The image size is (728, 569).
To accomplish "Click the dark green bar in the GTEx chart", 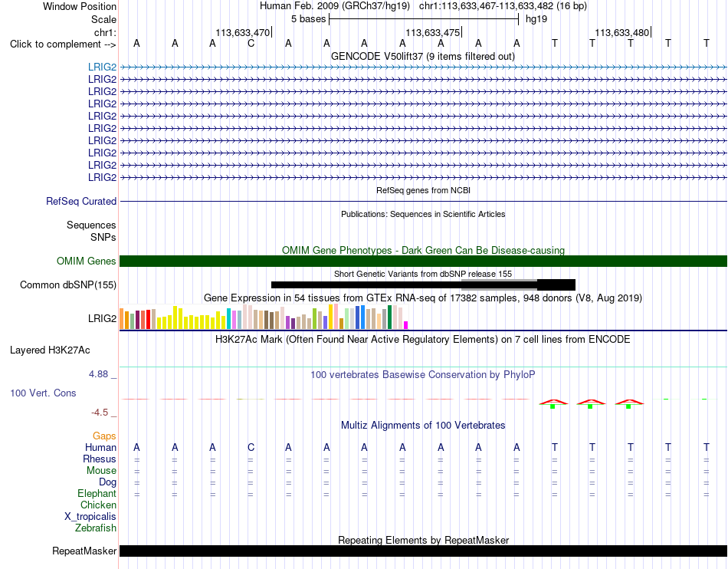I will coord(390,317).
